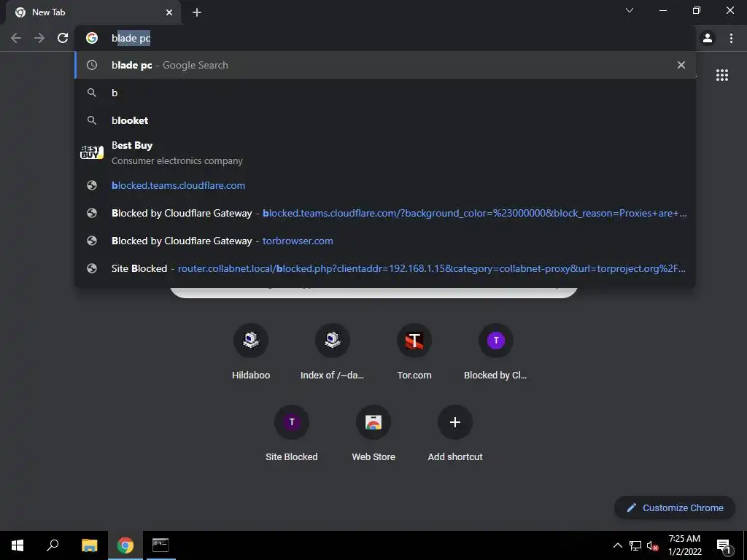Click the globe icon beside the Site Blocked row
The height and width of the screenshot is (560, 747).
point(92,268)
